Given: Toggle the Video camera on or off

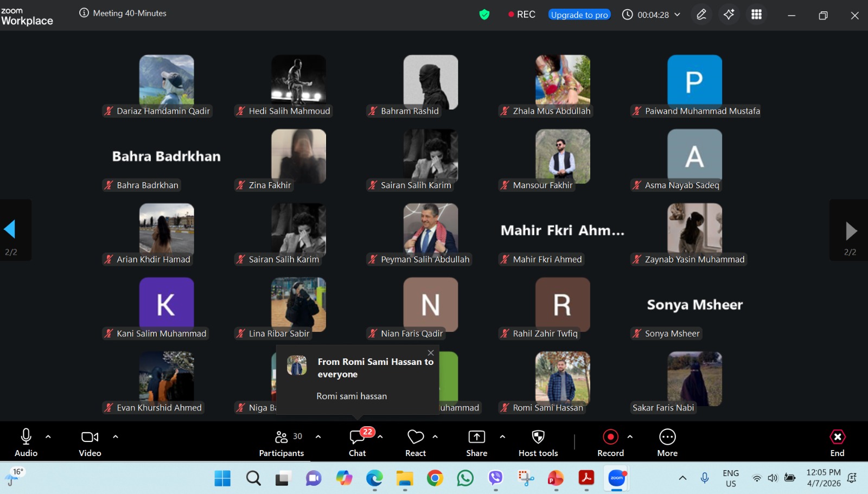Looking at the screenshot, I should pyautogui.click(x=90, y=437).
